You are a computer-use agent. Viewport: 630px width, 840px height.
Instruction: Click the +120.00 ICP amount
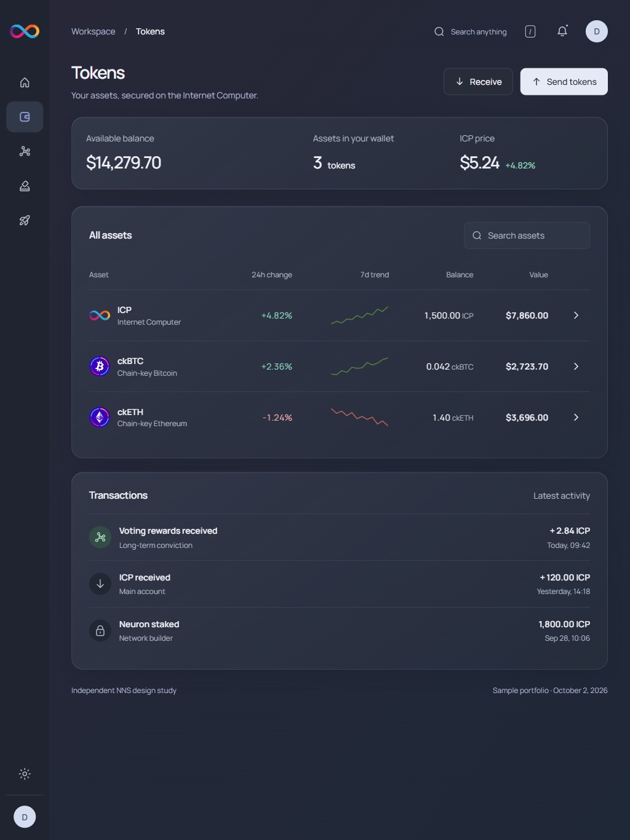coord(565,577)
